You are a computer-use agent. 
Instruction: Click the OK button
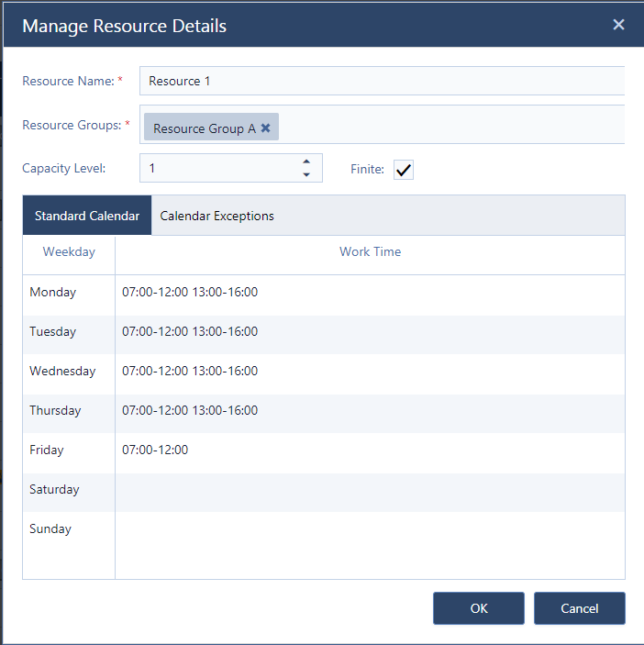pos(479,608)
